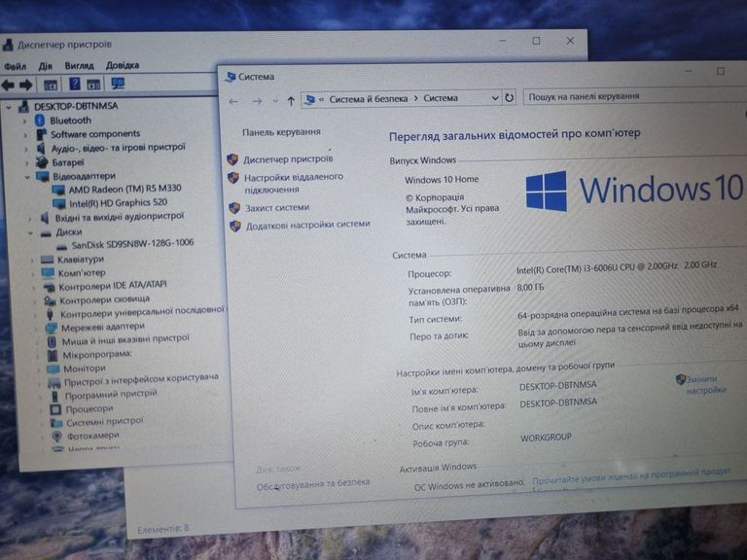Collapse the Диски category
The width and height of the screenshot is (747, 560).
(x=30, y=232)
